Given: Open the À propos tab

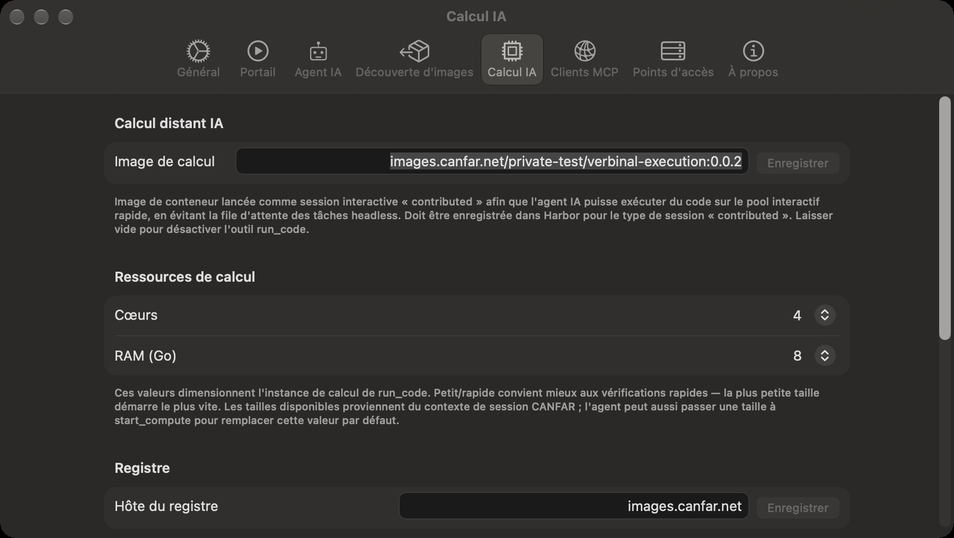Looking at the screenshot, I should click(x=753, y=59).
